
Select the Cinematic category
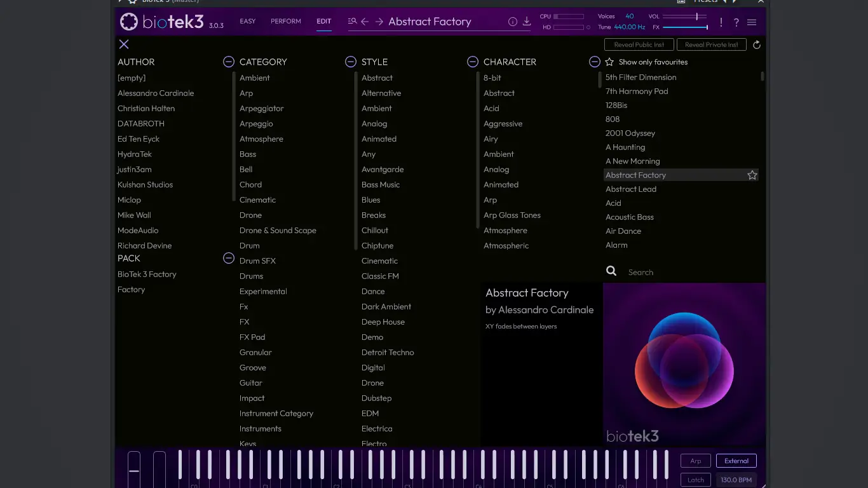[258, 200]
